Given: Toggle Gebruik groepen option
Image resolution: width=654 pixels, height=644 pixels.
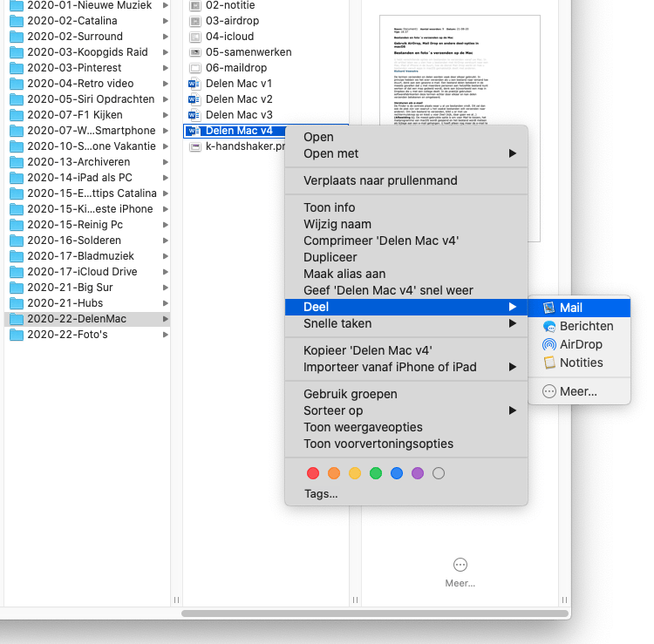Looking at the screenshot, I should [406, 394].
